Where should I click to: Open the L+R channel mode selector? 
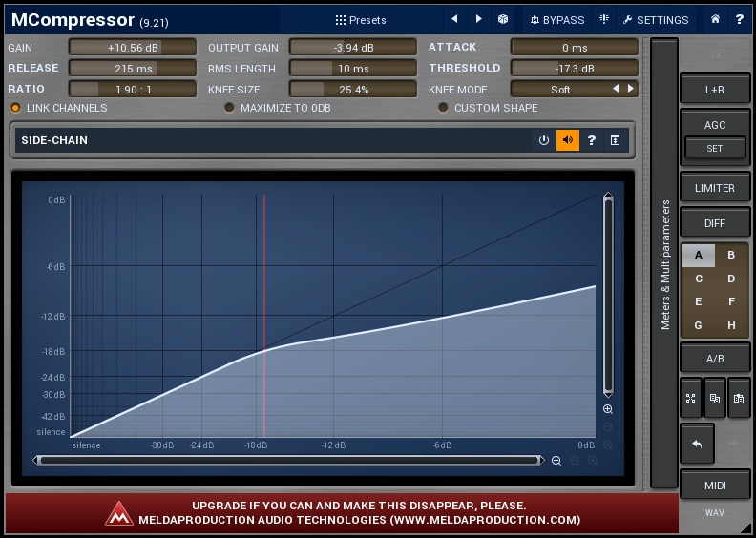(x=715, y=90)
